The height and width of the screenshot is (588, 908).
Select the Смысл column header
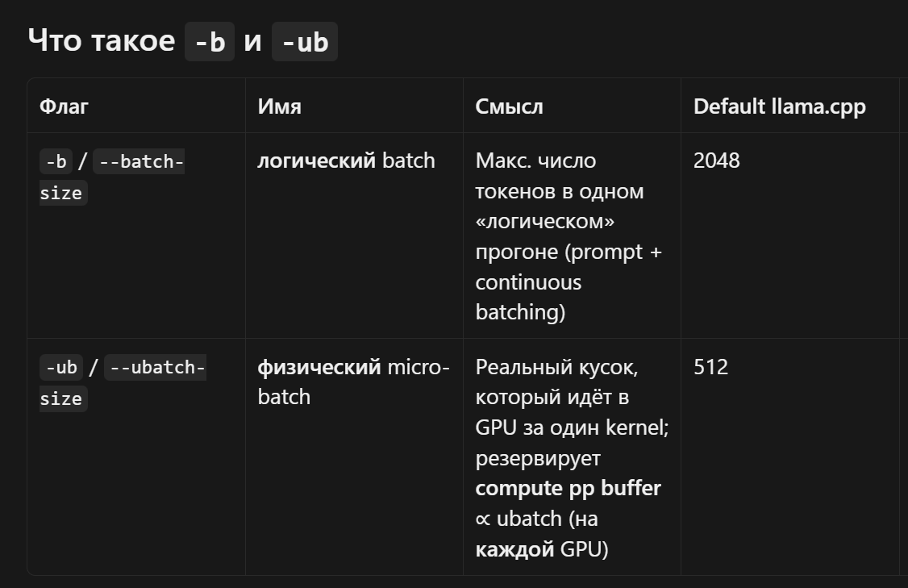pos(509,106)
